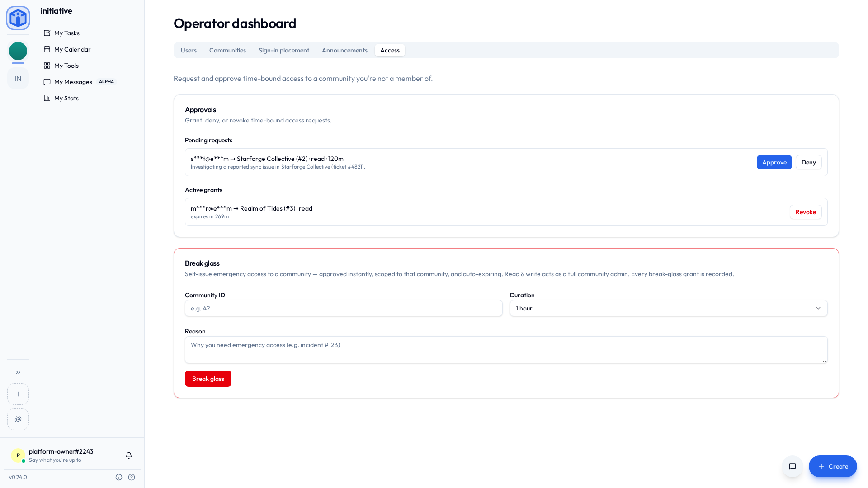
Task: Click the ticket #4821 reason text
Action: (278, 167)
